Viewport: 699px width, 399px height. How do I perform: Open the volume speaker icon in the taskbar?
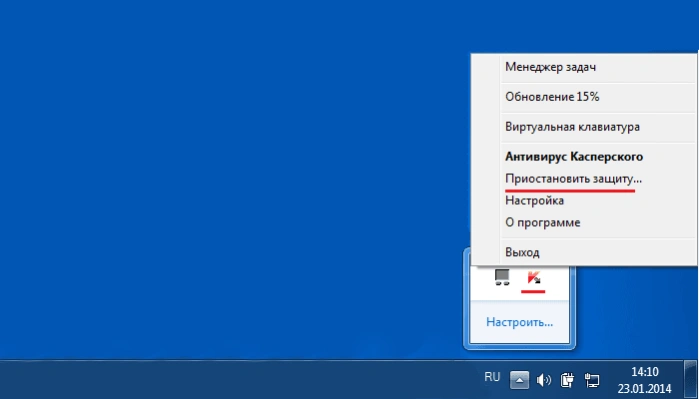(x=543, y=380)
